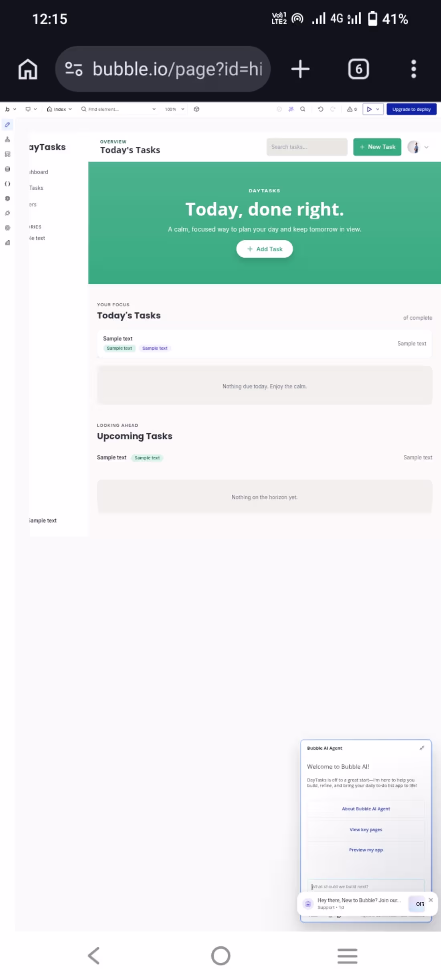
Task: Click the user avatar picture
Action: (x=414, y=147)
